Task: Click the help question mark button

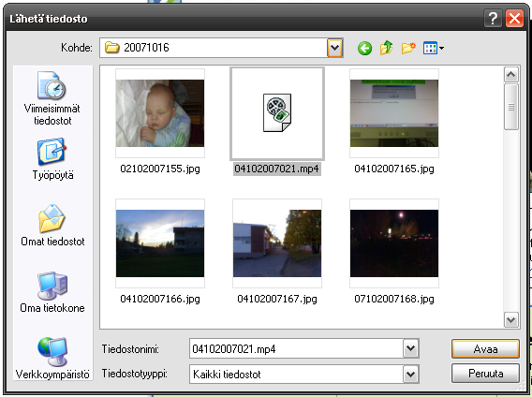Action: tap(493, 18)
